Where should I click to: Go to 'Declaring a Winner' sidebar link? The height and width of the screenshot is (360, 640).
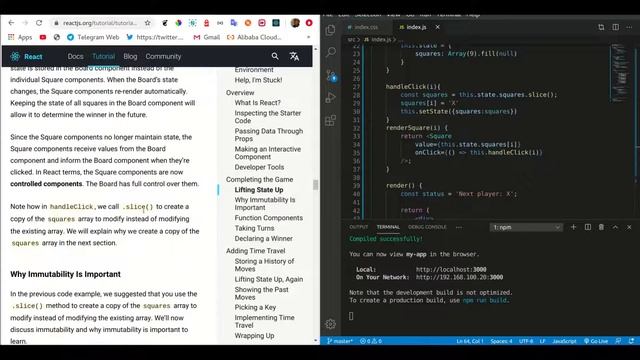coord(263,238)
